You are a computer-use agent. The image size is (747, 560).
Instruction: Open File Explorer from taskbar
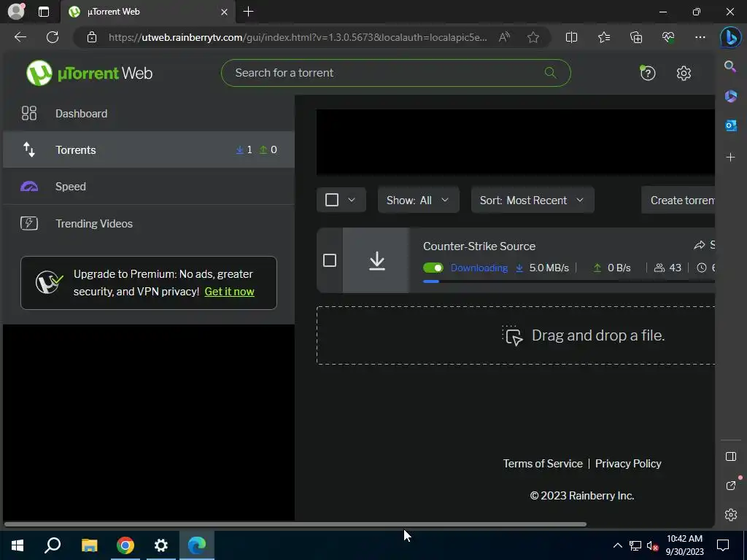(89, 545)
